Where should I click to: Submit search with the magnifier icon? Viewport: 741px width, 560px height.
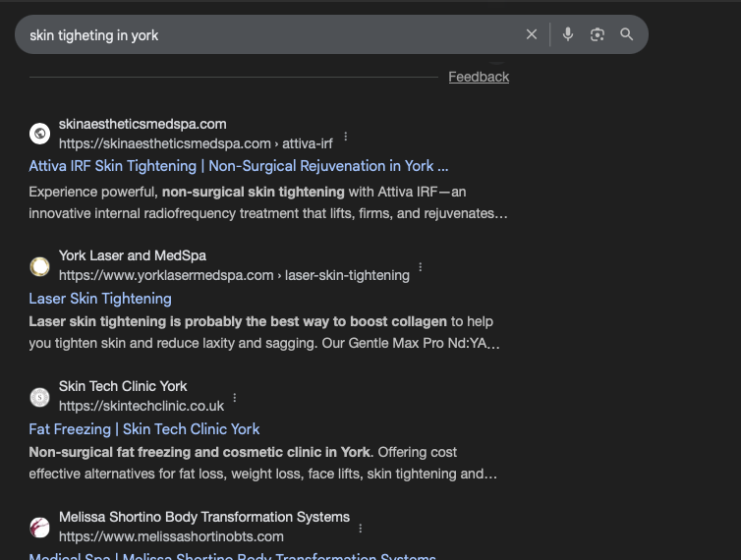click(x=627, y=34)
